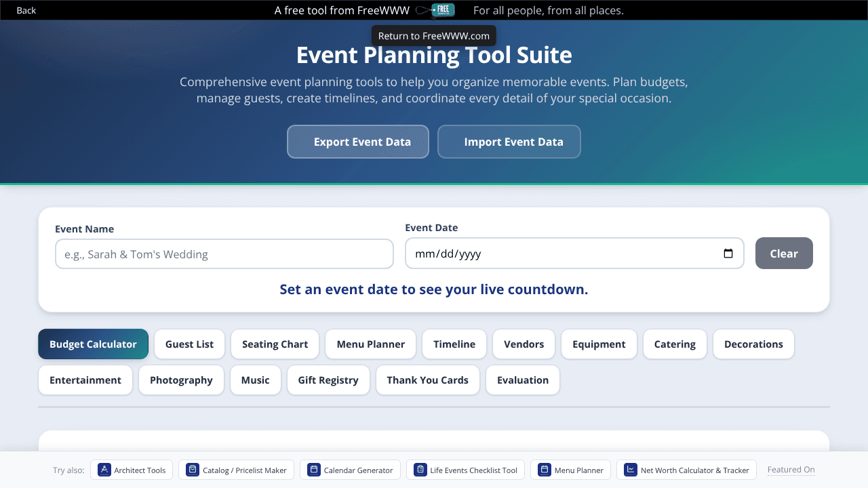The image size is (868, 488).
Task: Click the Net Worth Calculator & Tracker icon
Action: pyautogui.click(x=631, y=470)
